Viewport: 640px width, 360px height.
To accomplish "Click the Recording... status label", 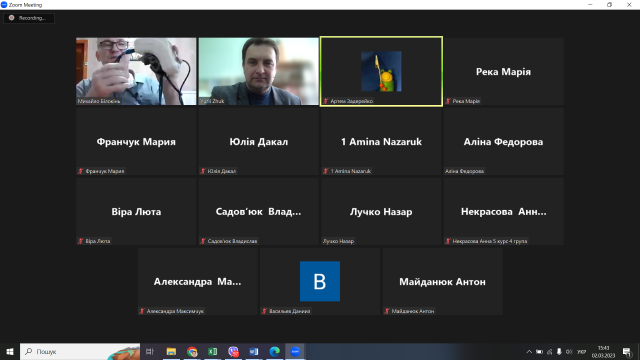I will pos(32,18).
